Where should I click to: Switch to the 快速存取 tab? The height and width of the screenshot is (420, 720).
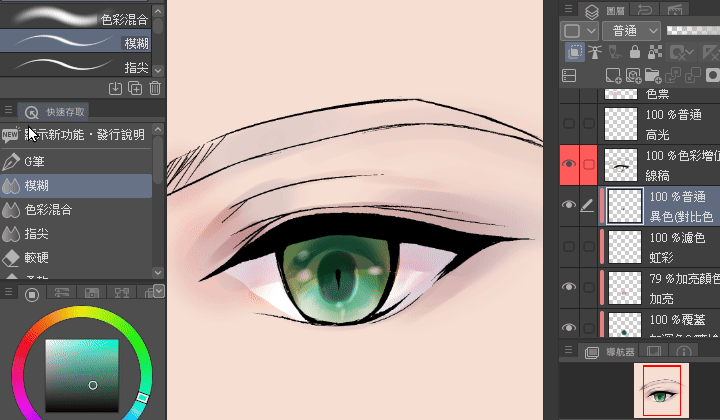[x=55, y=112]
